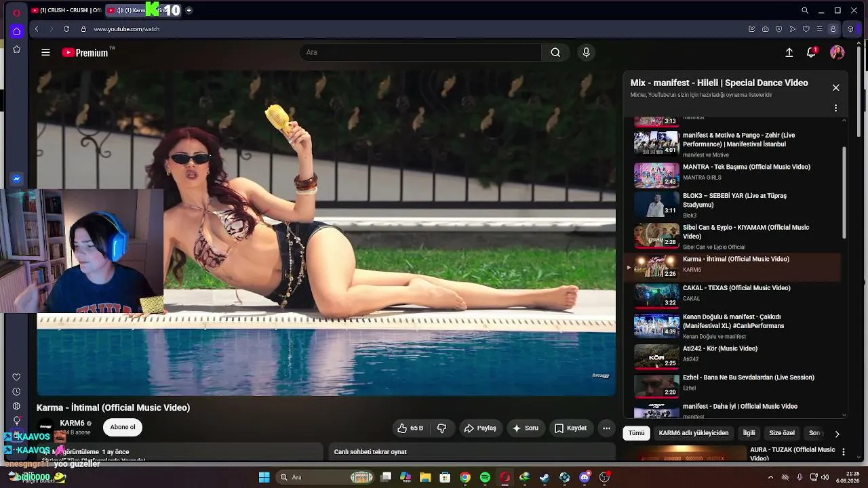Open the KARM6 channel name link
Screen dimensions: 868x488
(72, 424)
